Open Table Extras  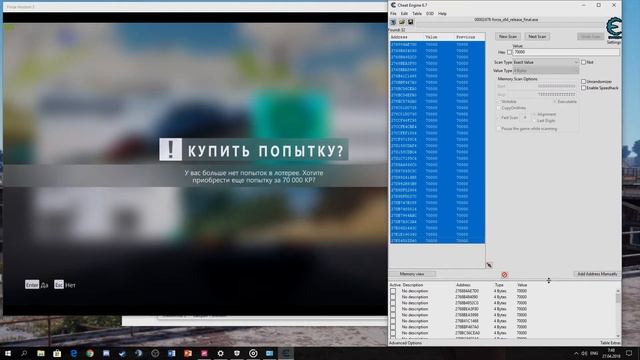(610, 343)
